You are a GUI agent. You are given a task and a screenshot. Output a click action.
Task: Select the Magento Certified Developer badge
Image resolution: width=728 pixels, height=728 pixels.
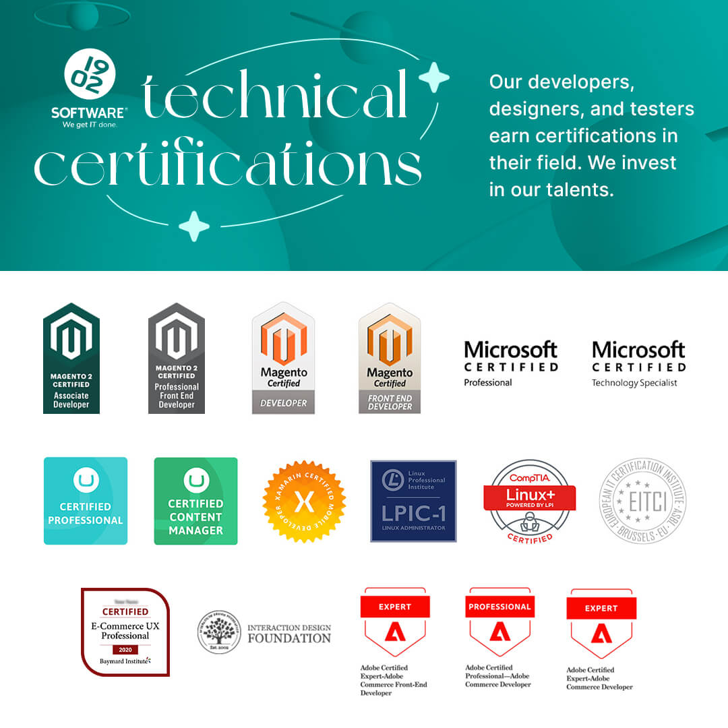pos(283,357)
